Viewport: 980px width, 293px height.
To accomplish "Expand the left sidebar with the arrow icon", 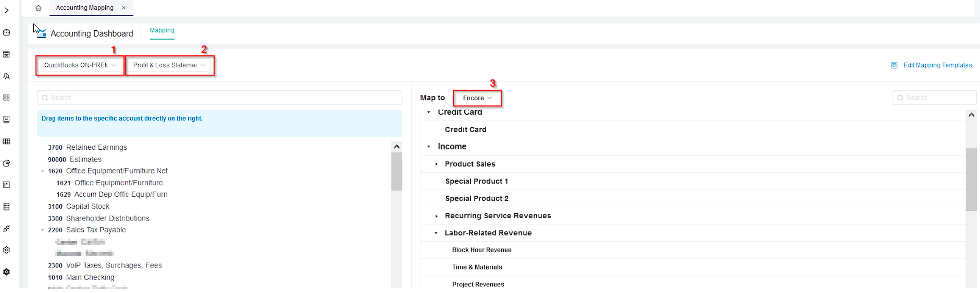I will tap(7, 11).
